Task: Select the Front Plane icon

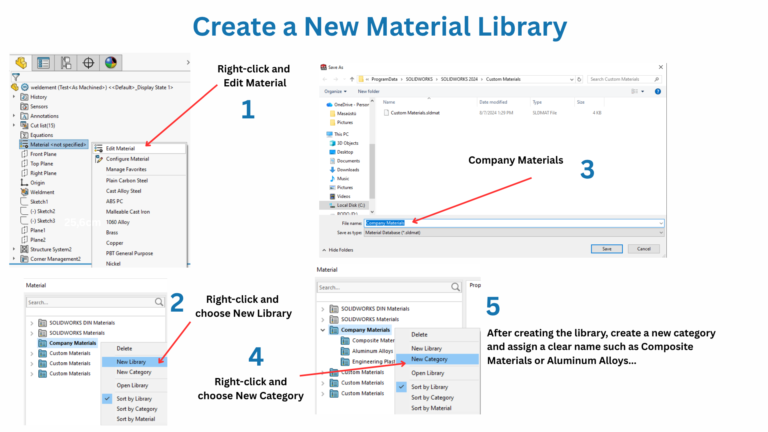Action: [24, 154]
